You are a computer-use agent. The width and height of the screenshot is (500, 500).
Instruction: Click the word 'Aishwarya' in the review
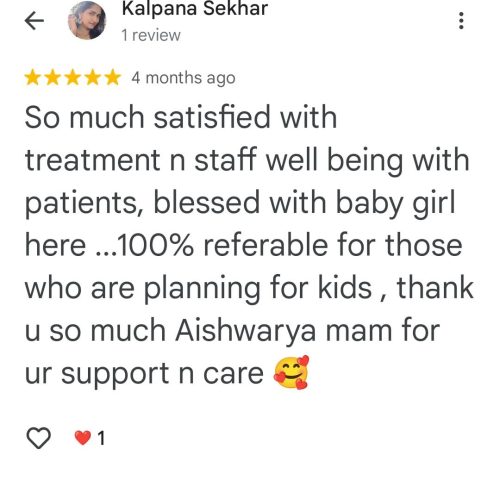coord(246,331)
